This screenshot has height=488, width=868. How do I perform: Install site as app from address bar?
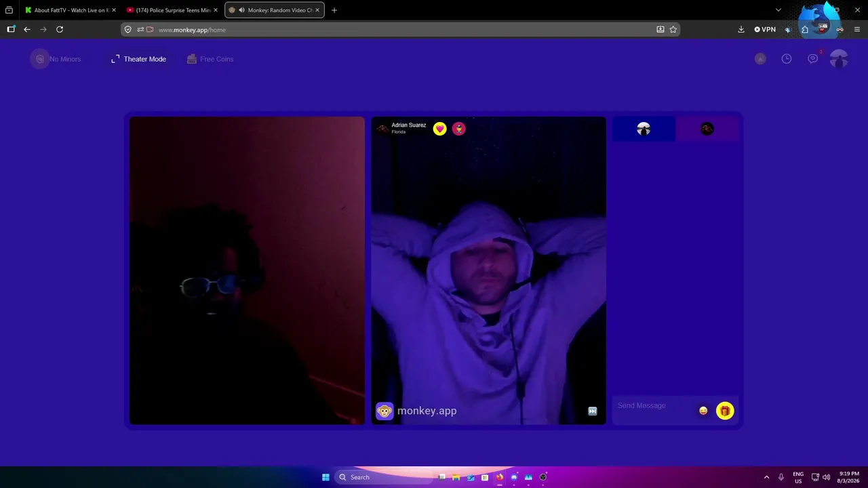660,30
